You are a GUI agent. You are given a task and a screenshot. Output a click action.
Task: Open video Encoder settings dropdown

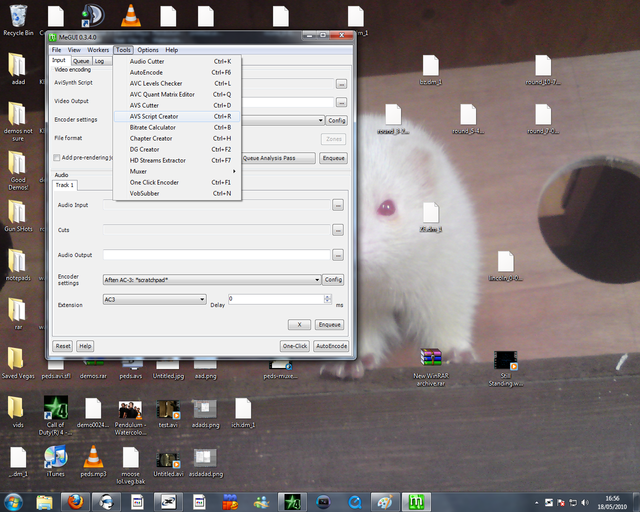point(320,120)
